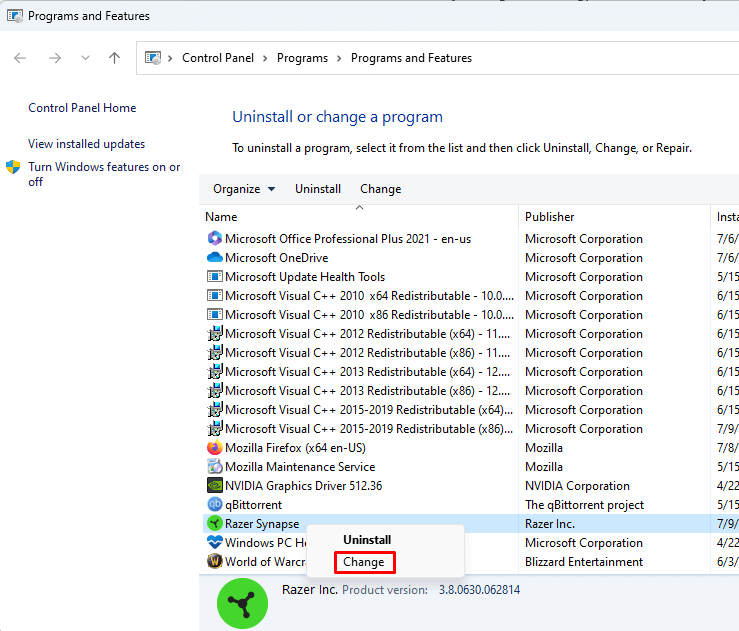
Task: Select qBittorrent name text
Action: click(254, 505)
